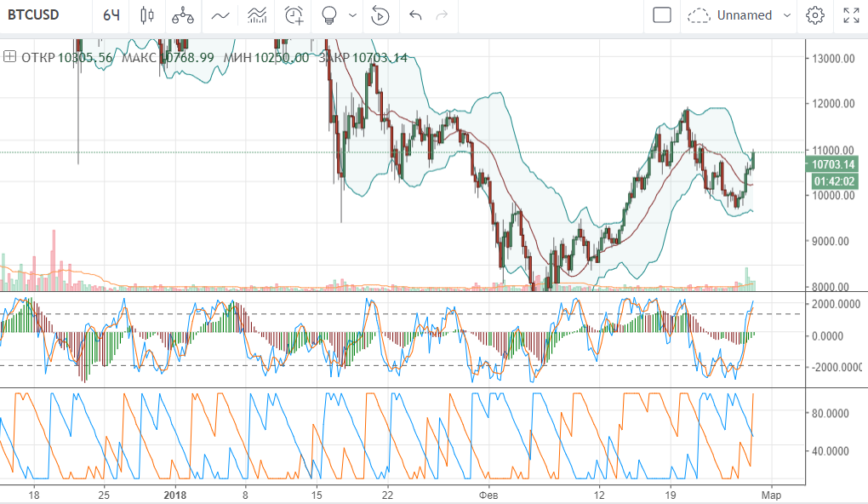This screenshot has height=504, width=868.
Task: Enter fullscreen chart mode
Action: 850,15
